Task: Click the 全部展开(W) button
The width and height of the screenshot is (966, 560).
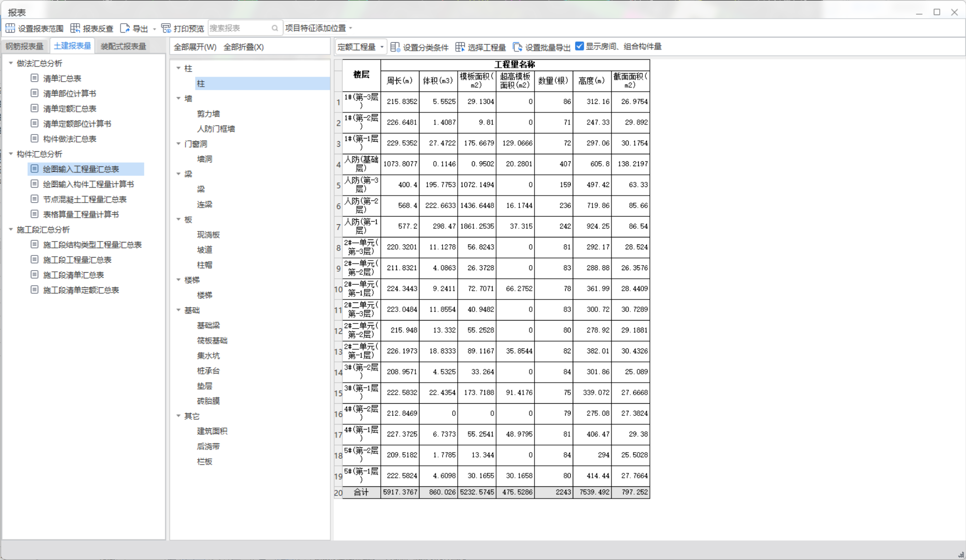Action: coord(195,47)
